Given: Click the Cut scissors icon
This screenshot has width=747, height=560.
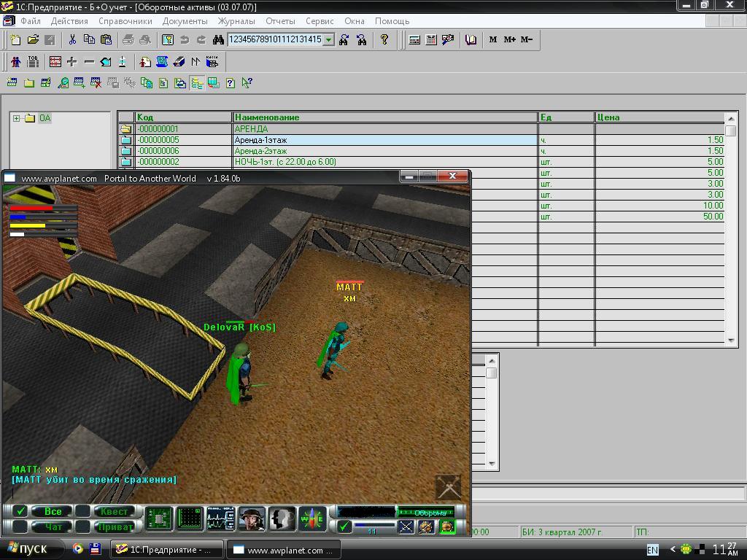Looking at the screenshot, I should 72,39.
